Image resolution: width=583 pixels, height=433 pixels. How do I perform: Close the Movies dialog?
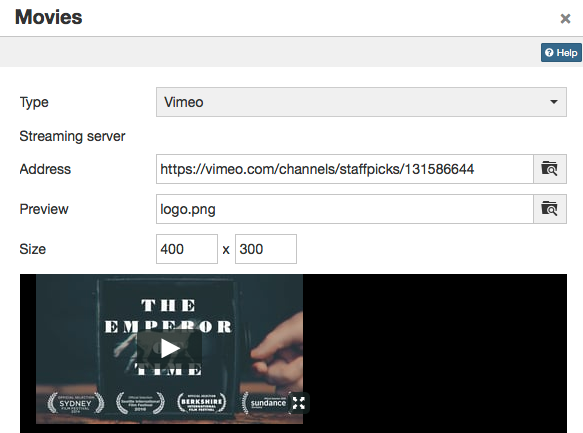[565, 19]
